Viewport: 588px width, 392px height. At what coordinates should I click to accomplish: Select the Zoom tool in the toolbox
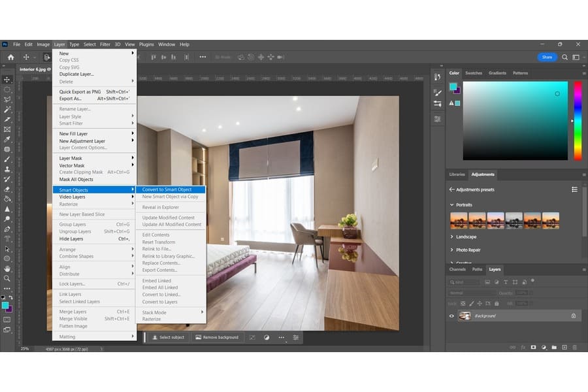[x=7, y=278]
